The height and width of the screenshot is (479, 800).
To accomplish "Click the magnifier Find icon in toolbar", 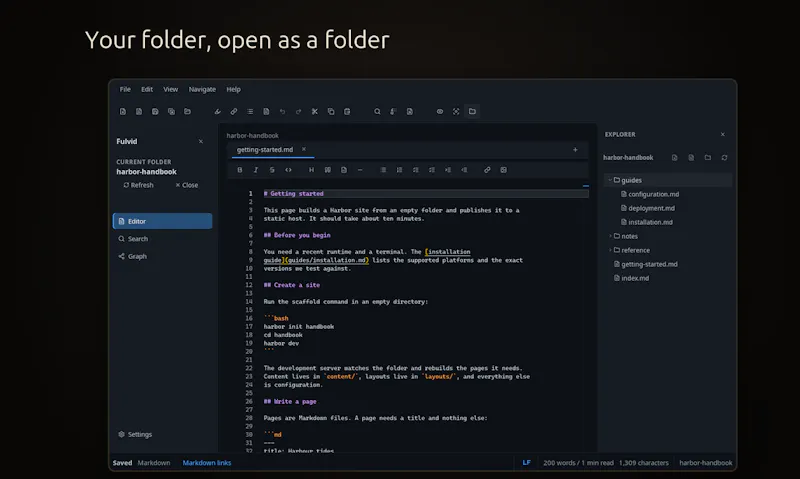I will pos(377,111).
